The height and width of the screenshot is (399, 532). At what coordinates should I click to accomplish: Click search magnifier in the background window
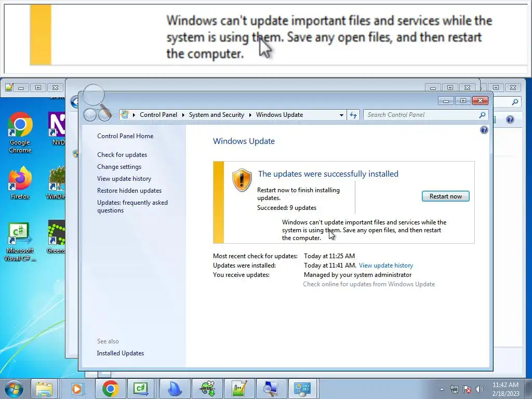(x=515, y=102)
